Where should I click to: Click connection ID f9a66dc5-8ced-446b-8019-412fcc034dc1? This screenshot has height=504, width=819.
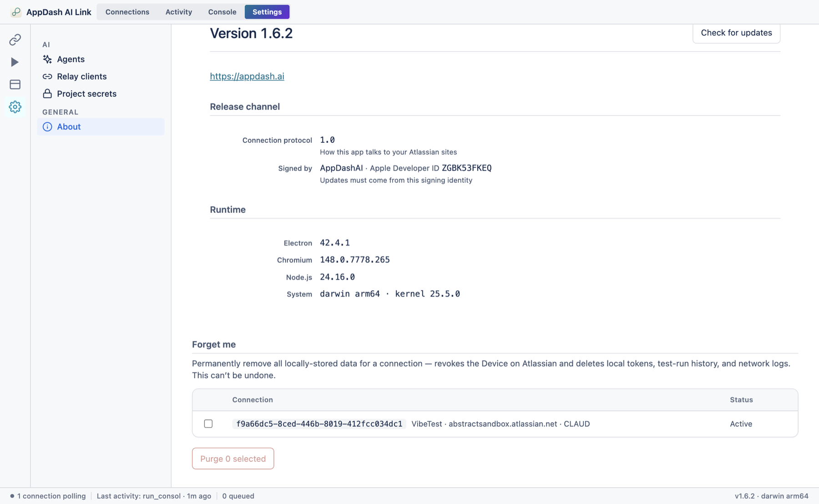point(319,423)
